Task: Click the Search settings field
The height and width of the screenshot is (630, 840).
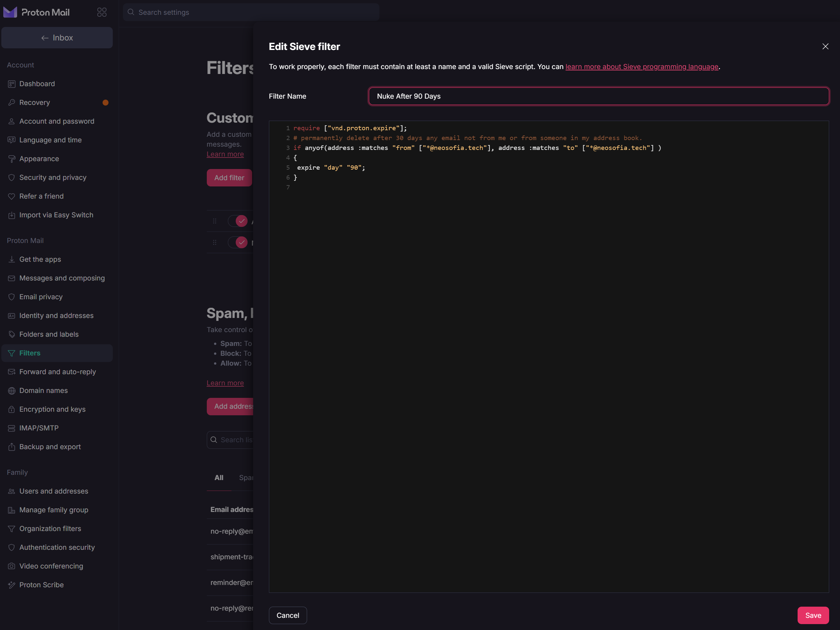Action: pos(251,12)
